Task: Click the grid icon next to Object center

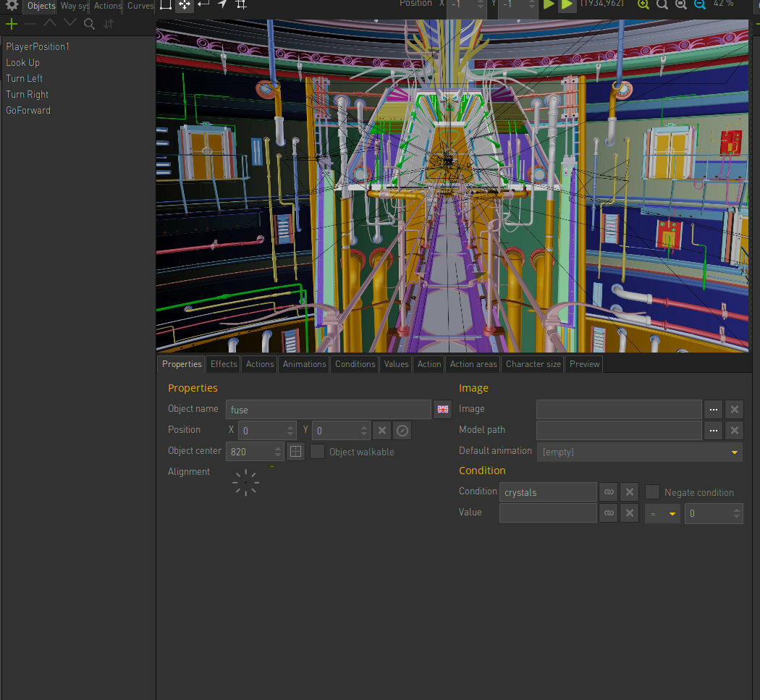Action: tap(295, 451)
